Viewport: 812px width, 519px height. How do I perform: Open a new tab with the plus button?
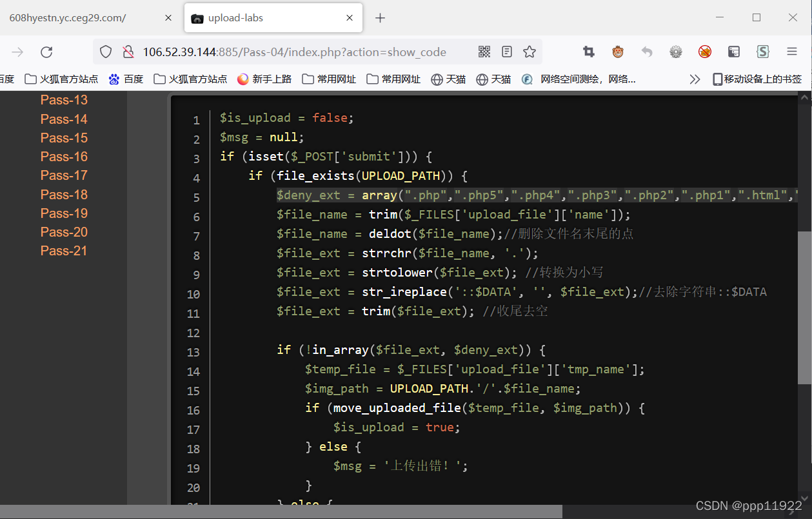380,18
